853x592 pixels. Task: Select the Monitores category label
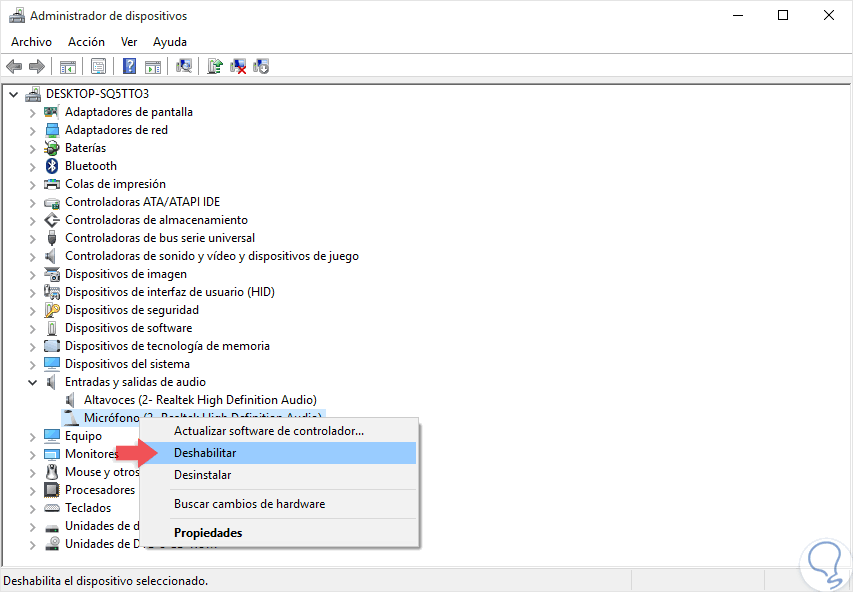(x=91, y=454)
